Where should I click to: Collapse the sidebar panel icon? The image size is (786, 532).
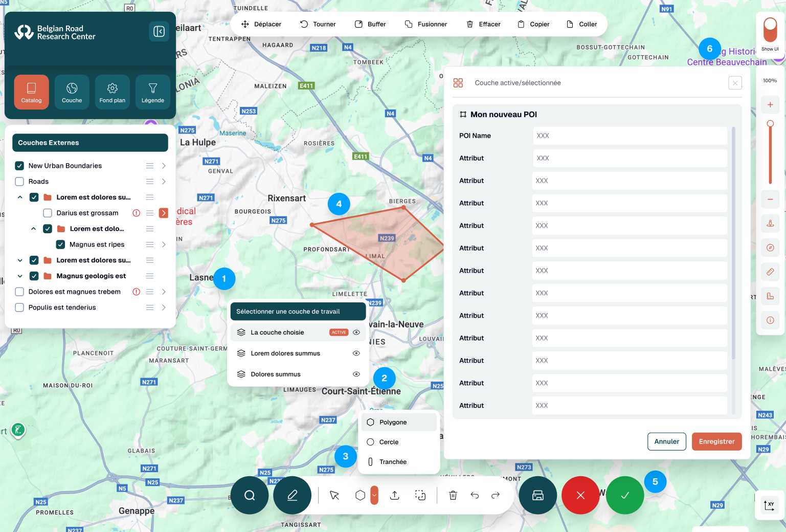click(x=159, y=32)
